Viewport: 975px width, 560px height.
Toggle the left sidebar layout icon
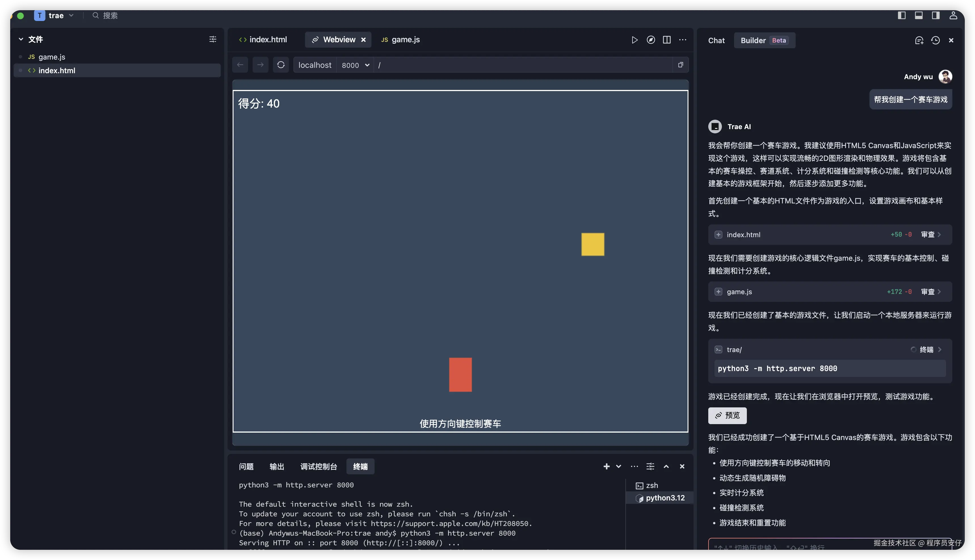(x=902, y=15)
